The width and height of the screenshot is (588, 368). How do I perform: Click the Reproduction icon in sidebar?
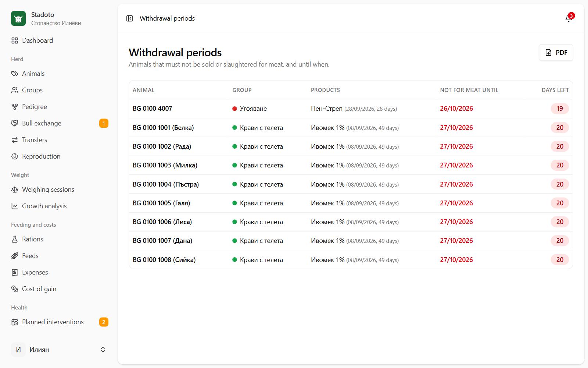click(15, 156)
